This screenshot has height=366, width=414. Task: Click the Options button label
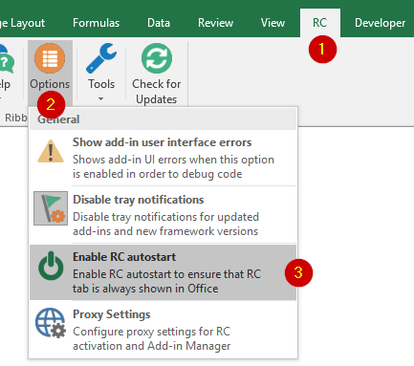pyautogui.click(x=50, y=84)
